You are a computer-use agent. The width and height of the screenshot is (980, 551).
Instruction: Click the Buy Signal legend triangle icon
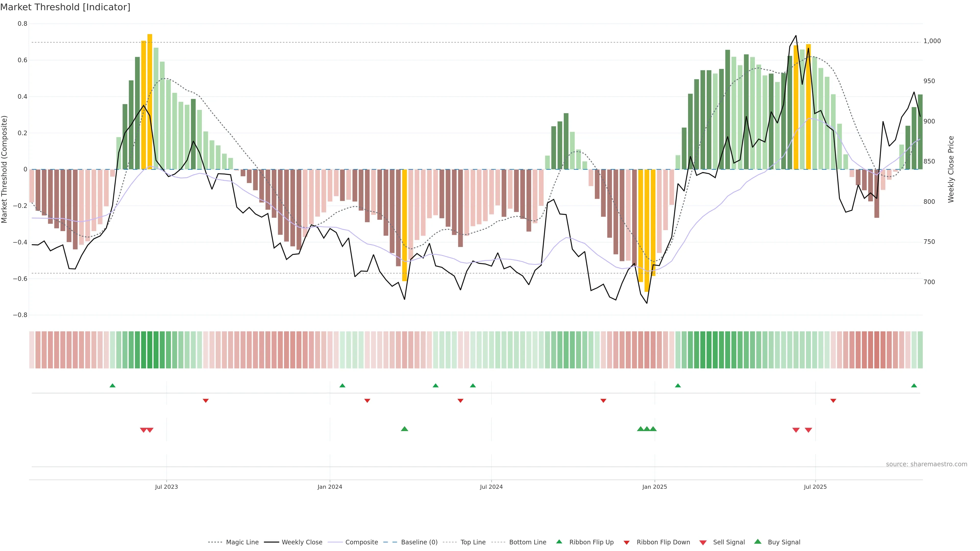(757, 542)
